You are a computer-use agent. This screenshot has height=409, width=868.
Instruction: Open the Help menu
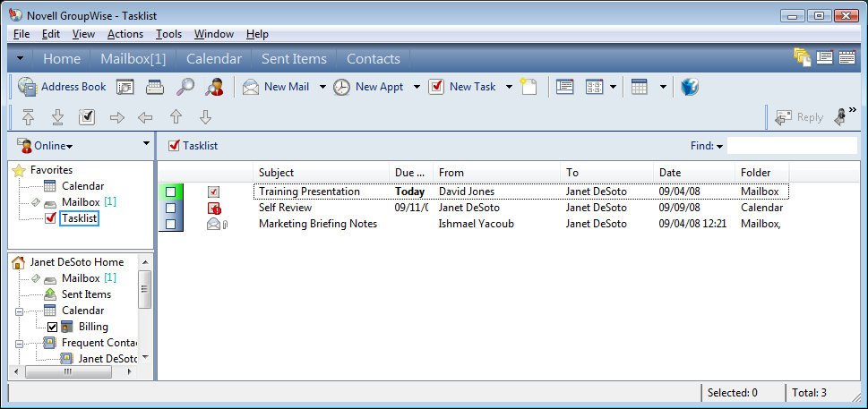coord(257,34)
